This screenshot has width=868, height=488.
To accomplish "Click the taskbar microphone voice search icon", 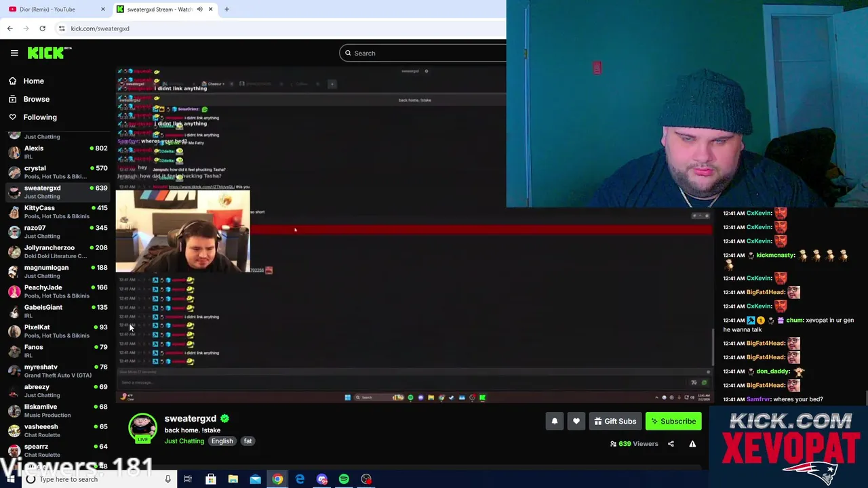I will 167,479.
